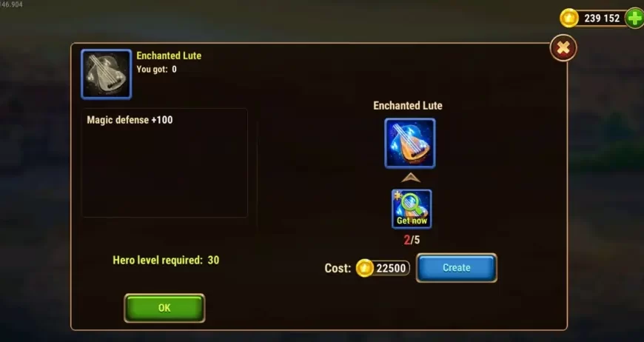The width and height of the screenshot is (644, 342).
Task: Confirm with the green OK button
Action: click(x=164, y=308)
